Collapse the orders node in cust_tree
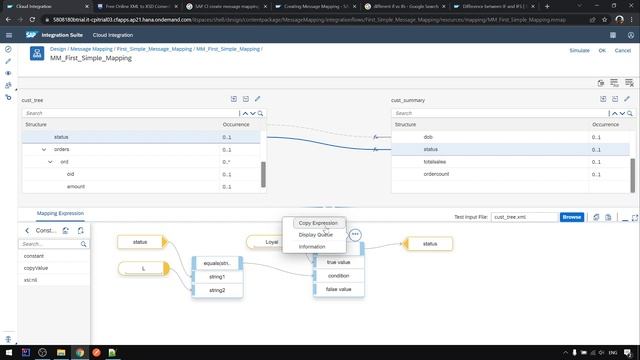This screenshot has width=640, height=360. [x=44, y=150]
